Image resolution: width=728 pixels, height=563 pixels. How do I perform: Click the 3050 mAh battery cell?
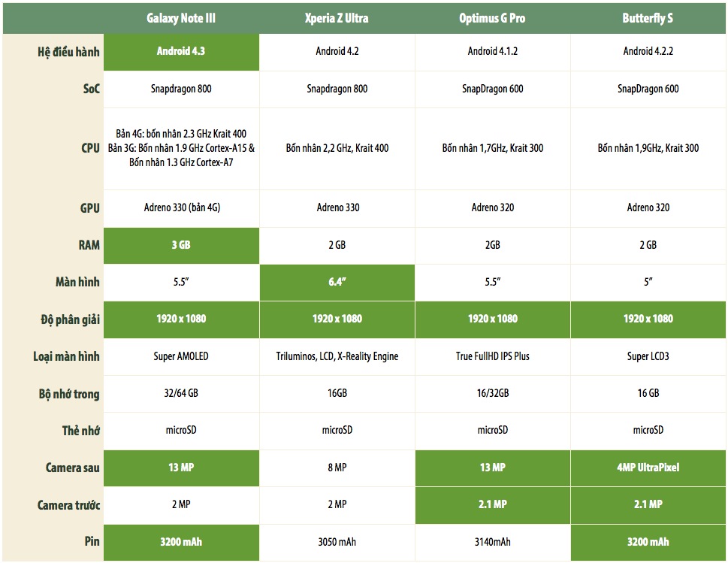pos(337,541)
